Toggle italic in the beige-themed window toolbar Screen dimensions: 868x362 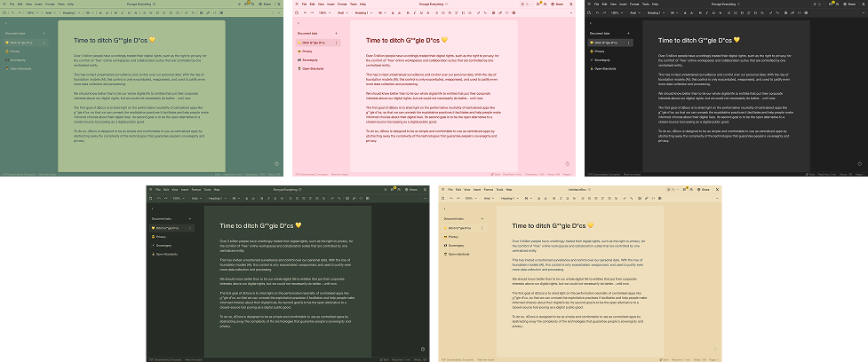[561, 198]
